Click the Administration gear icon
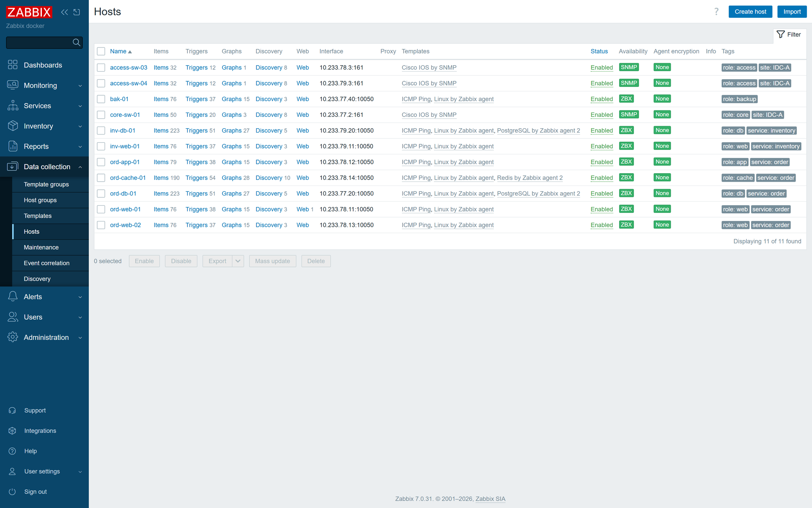This screenshot has width=812, height=508. click(13, 337)
